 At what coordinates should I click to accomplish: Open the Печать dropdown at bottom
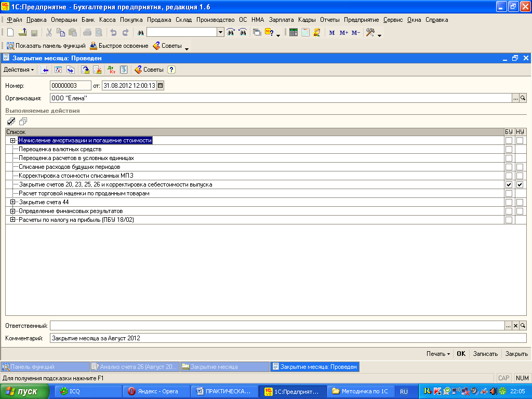[438, 353]
